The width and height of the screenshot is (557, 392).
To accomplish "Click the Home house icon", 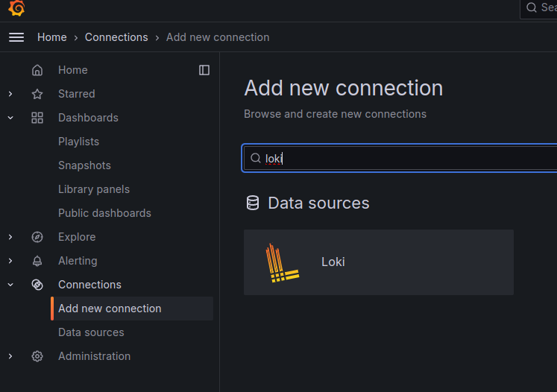I will [37, 70].
